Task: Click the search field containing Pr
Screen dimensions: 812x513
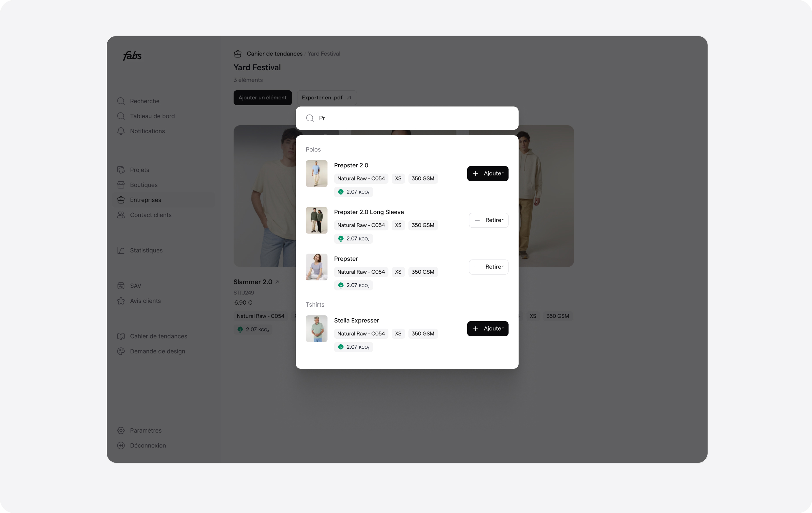Action: click(407, 118)
